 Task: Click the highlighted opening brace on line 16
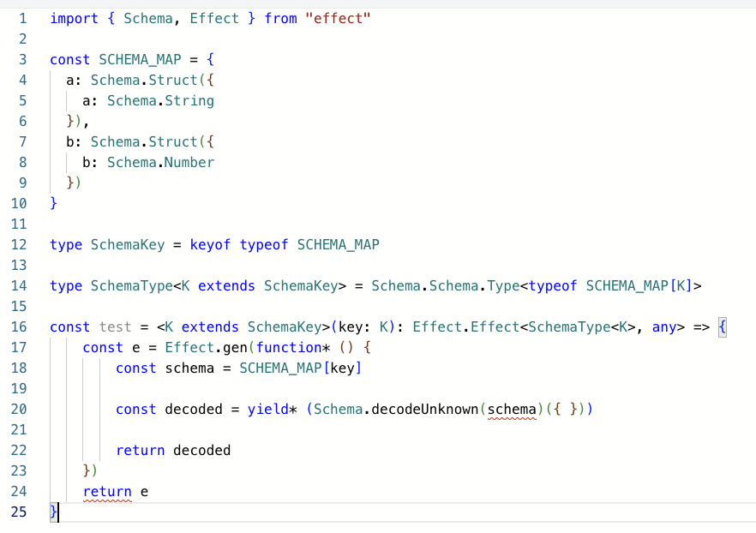pyautogui.click(x=722, y=326)
